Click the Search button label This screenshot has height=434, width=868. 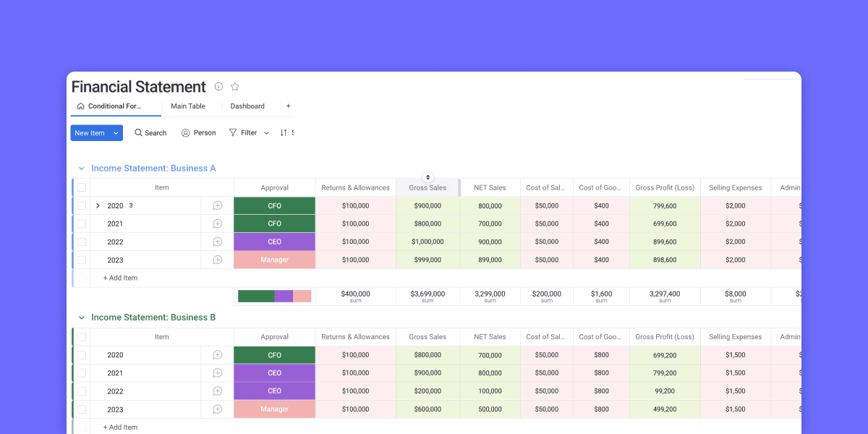pyautogui.click(x=156, y=133)
